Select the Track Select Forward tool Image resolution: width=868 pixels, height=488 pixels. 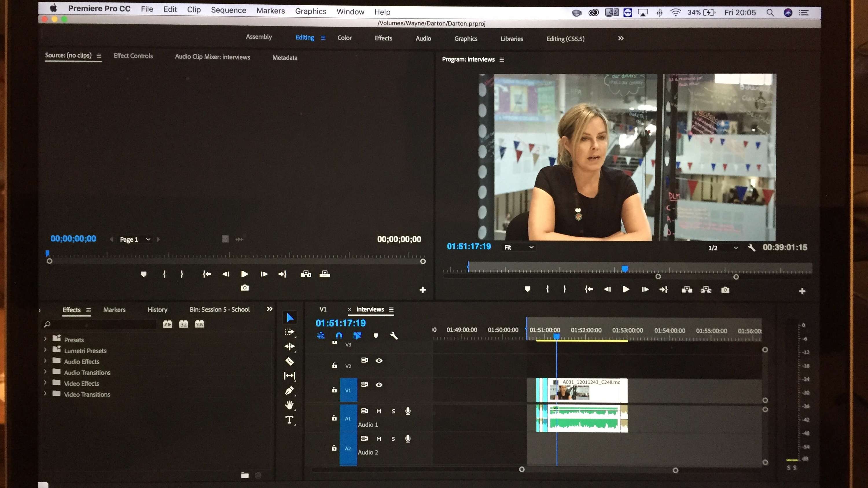[289, 332]
